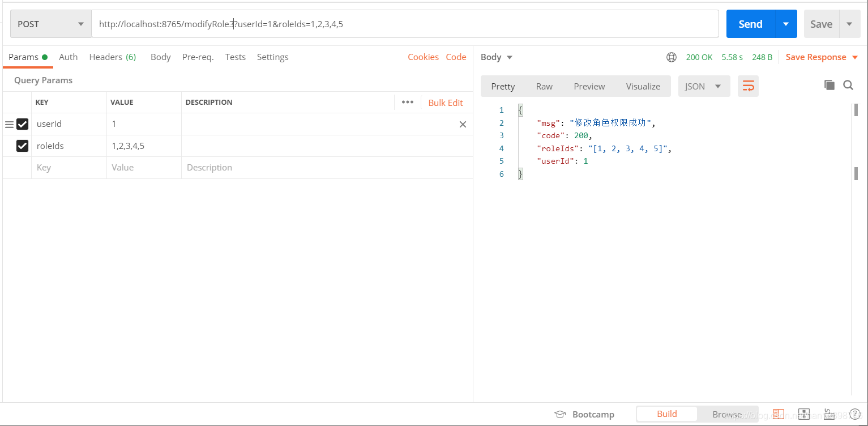Click the Bulk Edit link
This screenshot has width=868, height=426.
[446, 103]
